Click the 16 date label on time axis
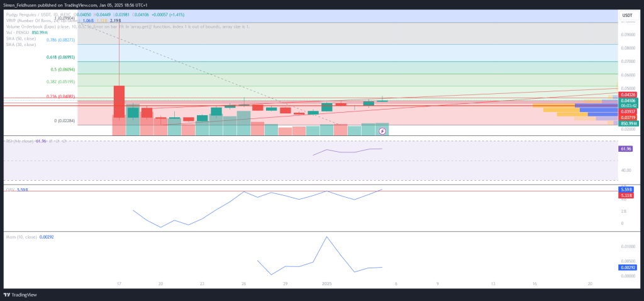The width and height of the screenshot is (644, 301). (x=535, y=284)
